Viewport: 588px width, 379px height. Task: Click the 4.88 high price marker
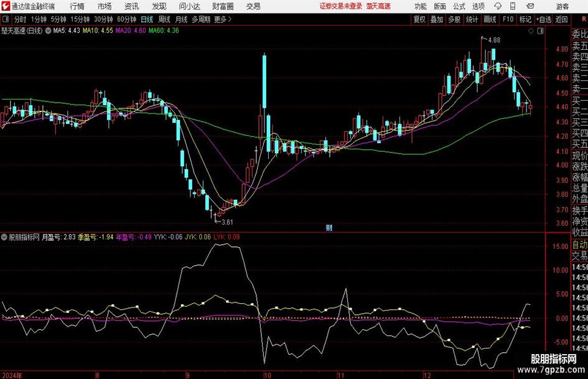pos(493,40)
